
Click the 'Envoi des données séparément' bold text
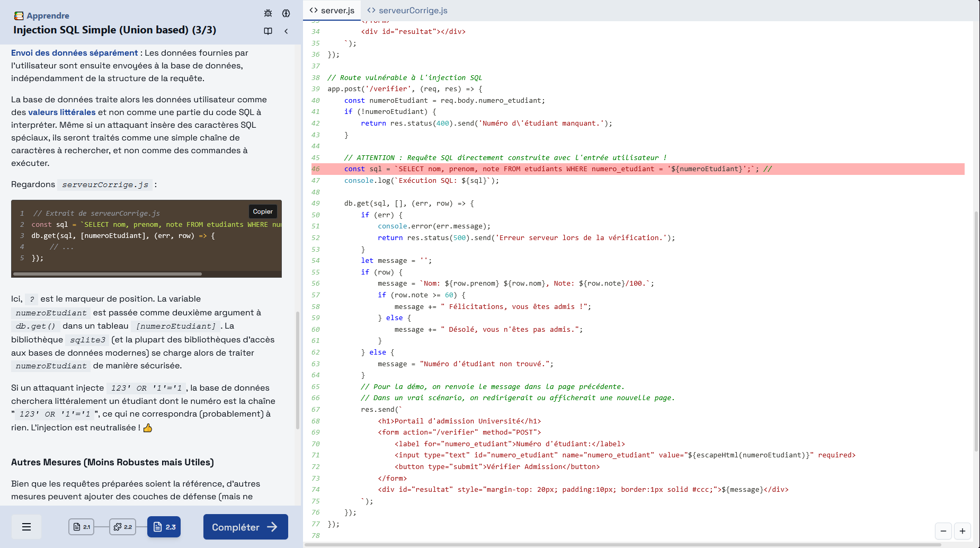74,53
